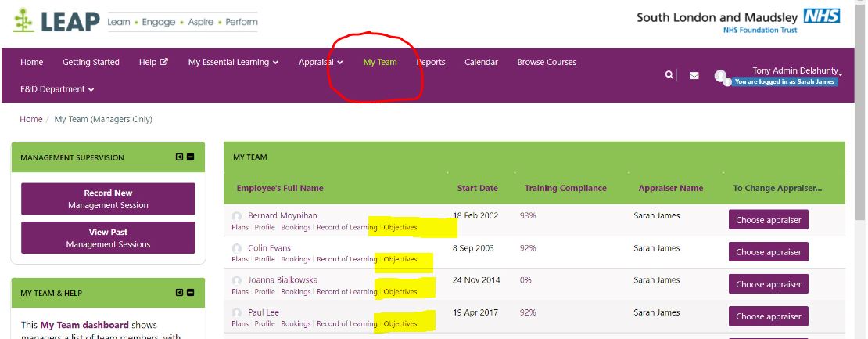Open the Appraisal dropdown menu
The image size is (868, 339).
click(x=320, y=63)
